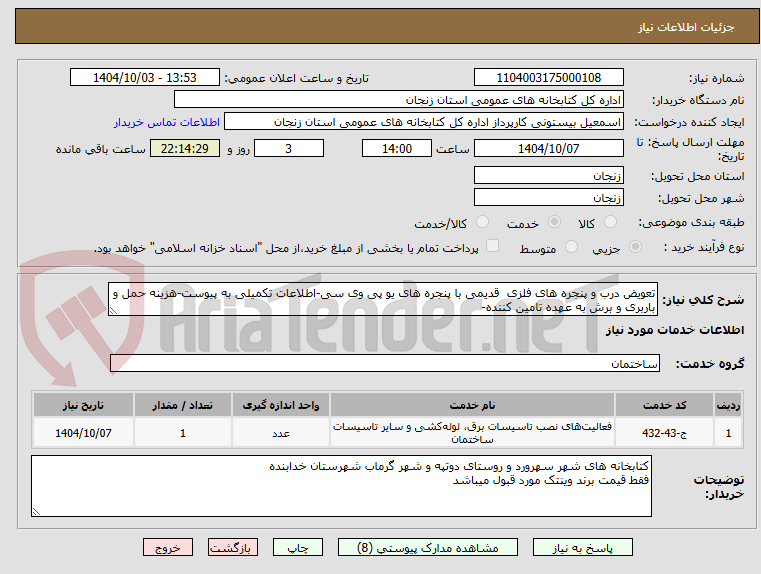The width and height of the screenshot is (761, 574).
Task: Click the شرح کلی نیاز text area
Action: [383, 299]
